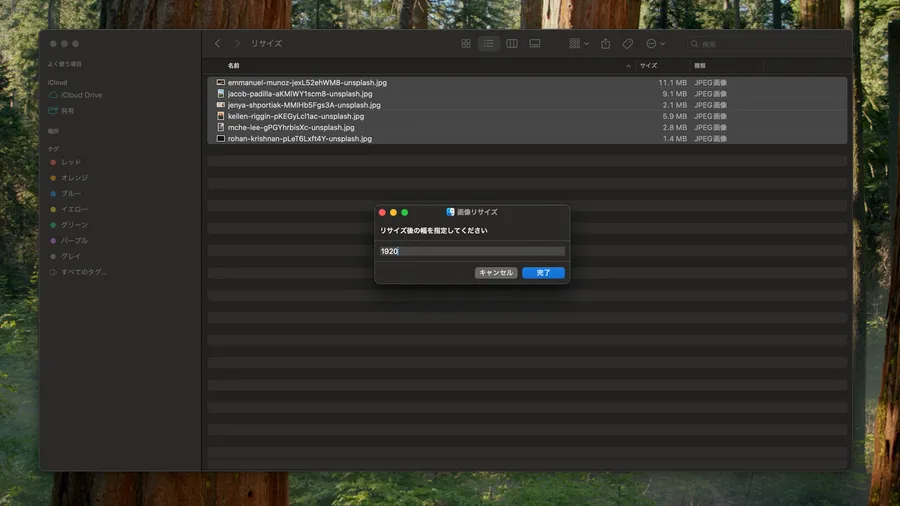
Task: Sort by the サイズ column header
Action: click(649, 66)
